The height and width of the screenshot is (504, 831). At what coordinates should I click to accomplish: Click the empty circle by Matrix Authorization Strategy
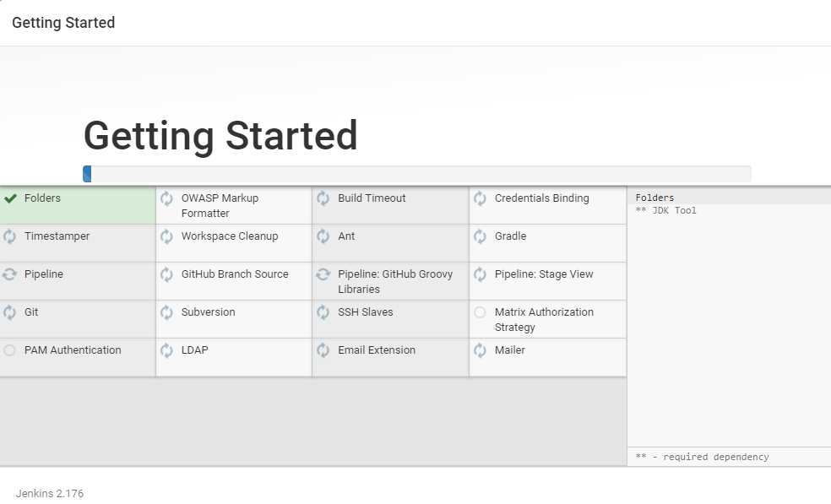pyautogui.click(x=480, y=312)
